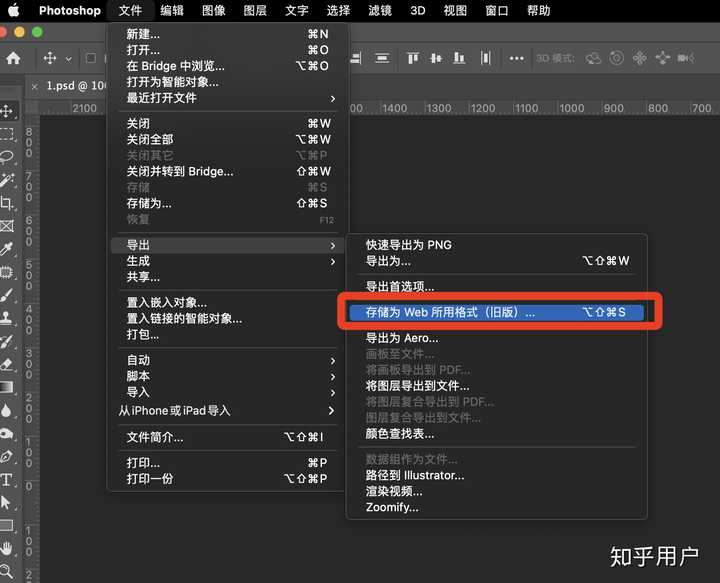Click the 3D orbit mode icon

click(593, 58)
